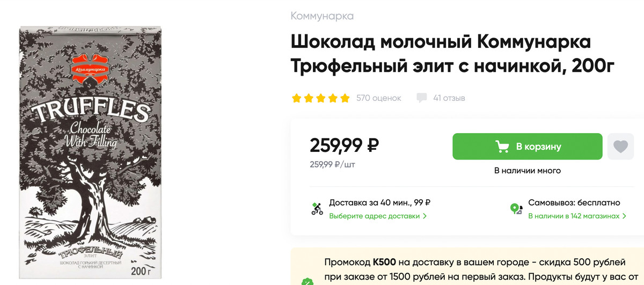Click the 259,99 ₽ price
This screenshot has width=644, height=285.
pos(345,145)
